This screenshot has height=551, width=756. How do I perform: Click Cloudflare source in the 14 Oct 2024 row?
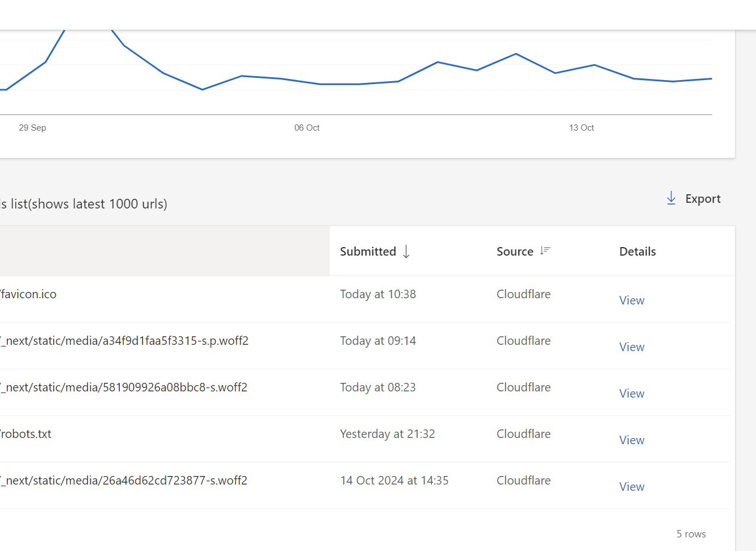pos(523,481)
